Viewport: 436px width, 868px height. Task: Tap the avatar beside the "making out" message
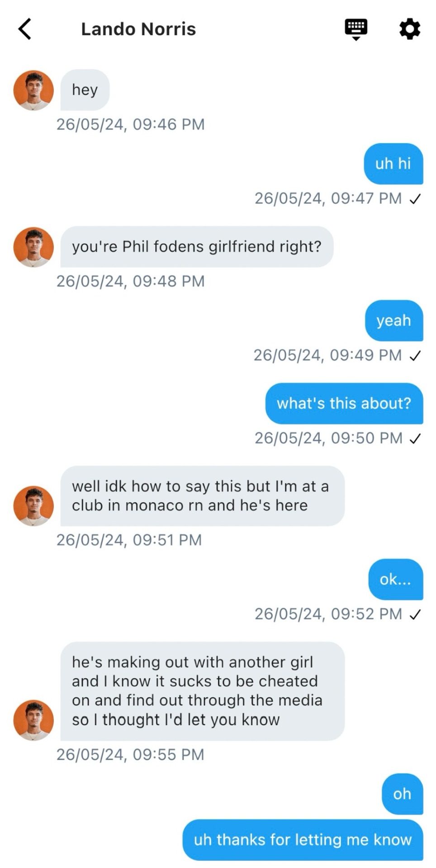[x=33, y=720]
